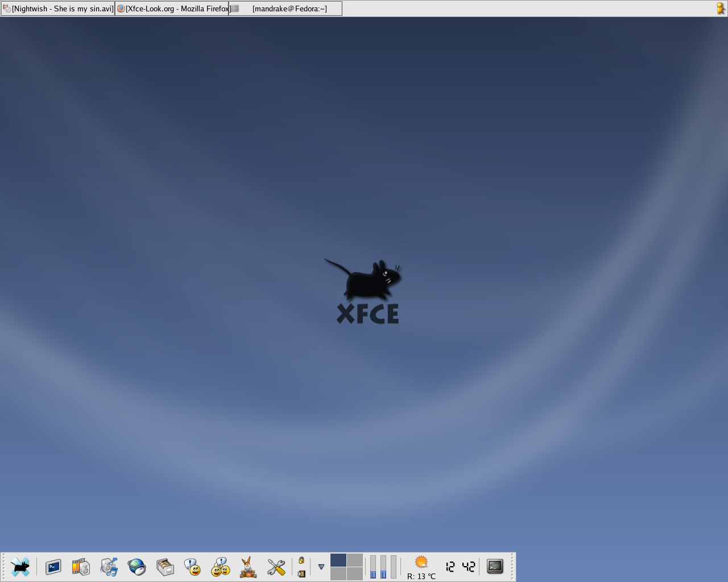Launch the two-smileys instant messenger

click(x=220, y=567)
